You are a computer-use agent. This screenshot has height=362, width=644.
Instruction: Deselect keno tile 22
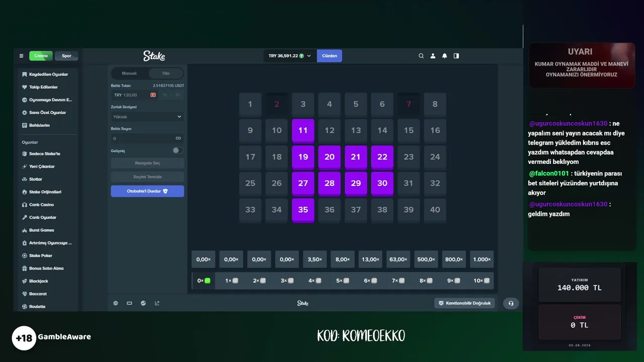click(382, 157)
